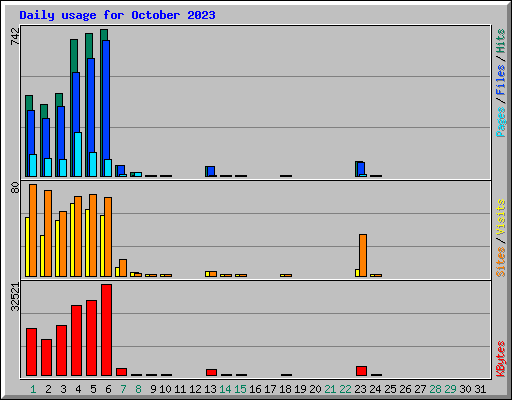Image resolution: width=512 pixels, height=400 pixels.
Task: Click the day 23 red KBytes bar
Action: pyautogui.click(x=361, y=371)
